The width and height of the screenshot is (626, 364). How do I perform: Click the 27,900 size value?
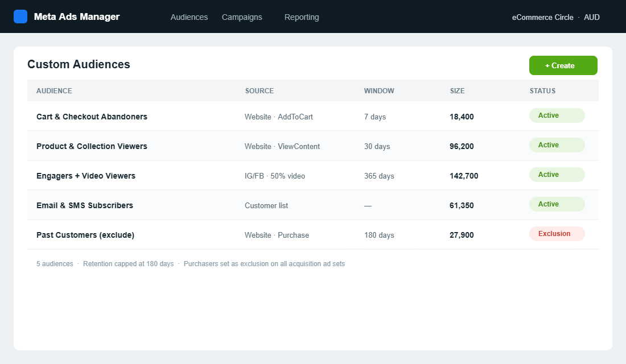(462, 235)
